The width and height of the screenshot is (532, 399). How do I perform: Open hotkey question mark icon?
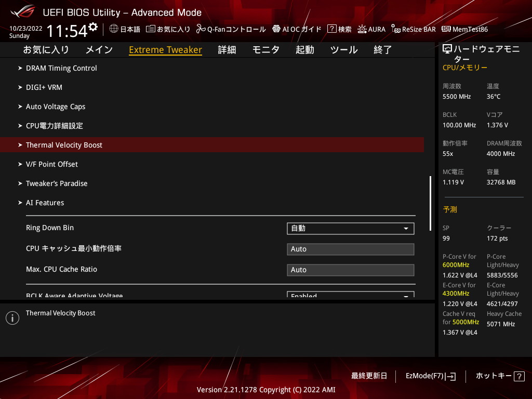coord(519,376)
